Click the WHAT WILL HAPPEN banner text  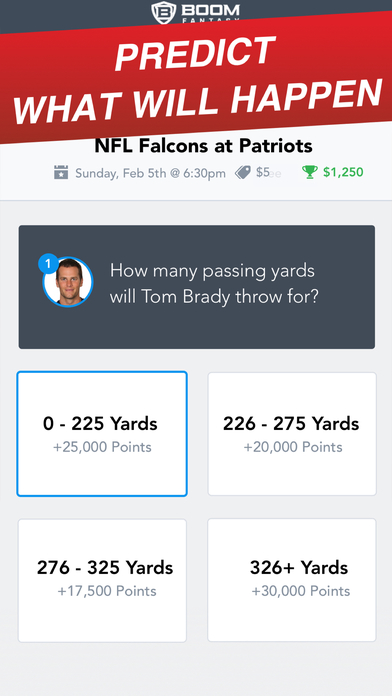[198, 100]
